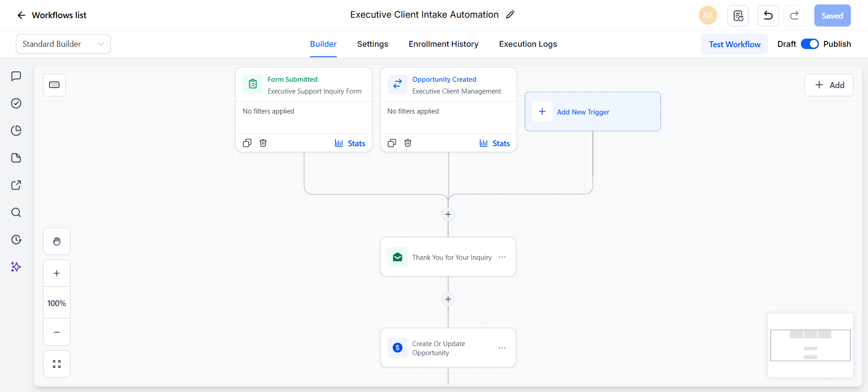Click the undo arrow button
The image size is (868, 392).
click(x=768, y=15)
